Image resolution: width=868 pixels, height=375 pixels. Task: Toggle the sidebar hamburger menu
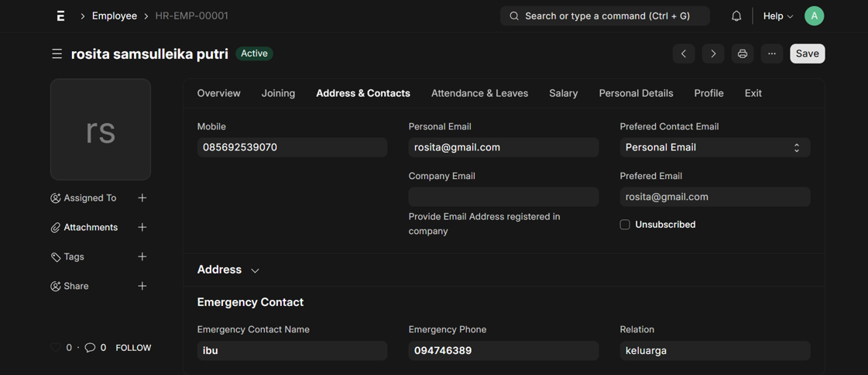pyautogui.click(x=57, y=53)
